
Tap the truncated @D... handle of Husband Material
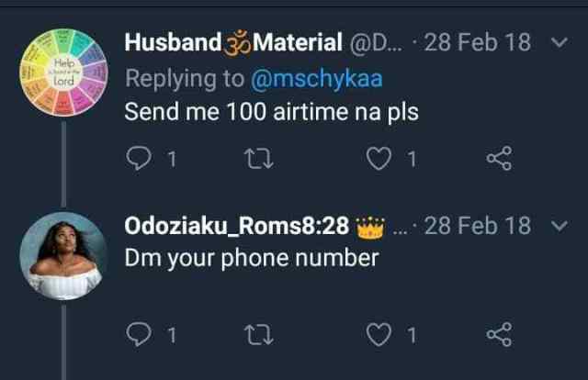[376, 42]
